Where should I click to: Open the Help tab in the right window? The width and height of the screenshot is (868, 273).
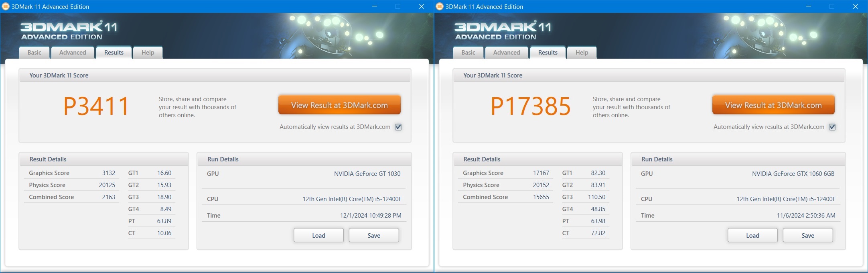tap(582, 53)
